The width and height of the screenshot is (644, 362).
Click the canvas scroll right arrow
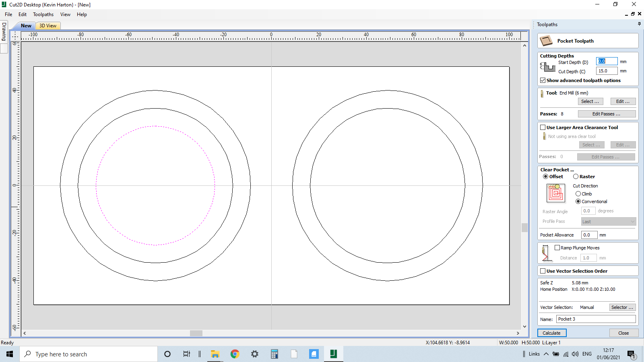[518, 333]
